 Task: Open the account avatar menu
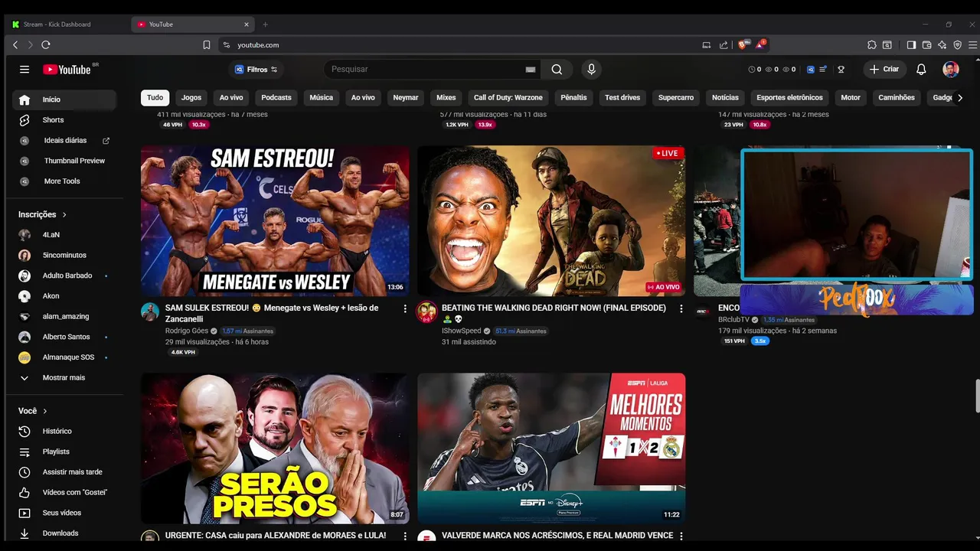pyautogui.click(x=951, y=69)
